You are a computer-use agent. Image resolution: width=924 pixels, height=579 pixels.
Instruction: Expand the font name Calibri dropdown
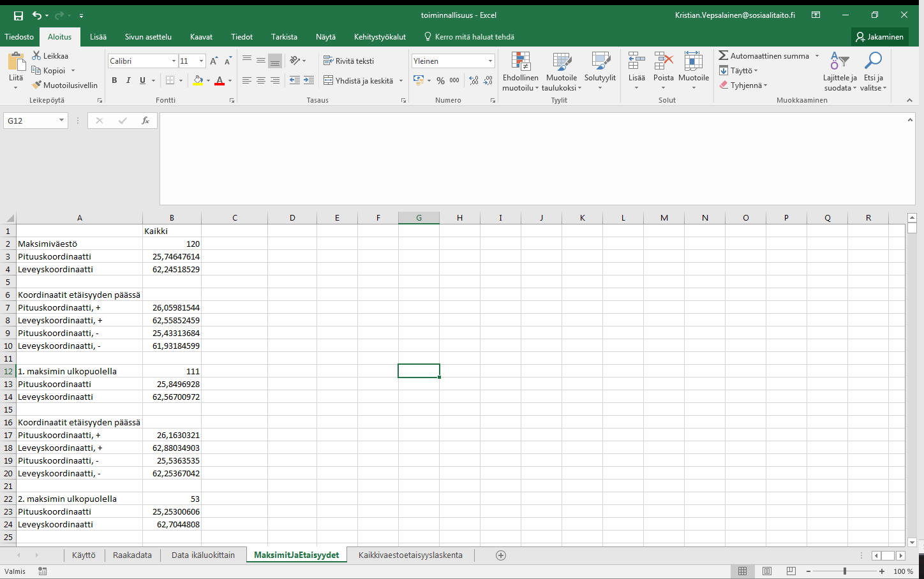tap(174, 61)
